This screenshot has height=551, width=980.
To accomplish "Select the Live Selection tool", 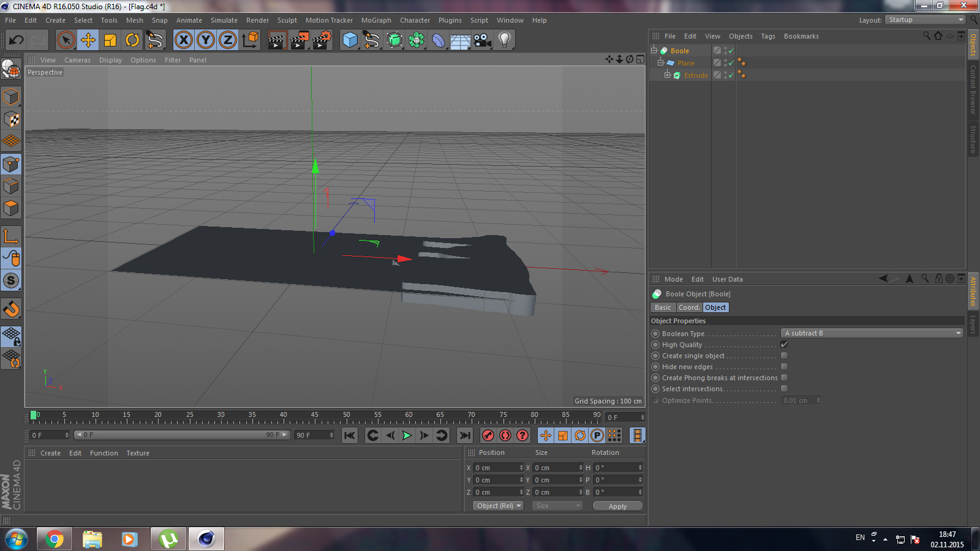I will pyautogui.click(x=66, y=40).
